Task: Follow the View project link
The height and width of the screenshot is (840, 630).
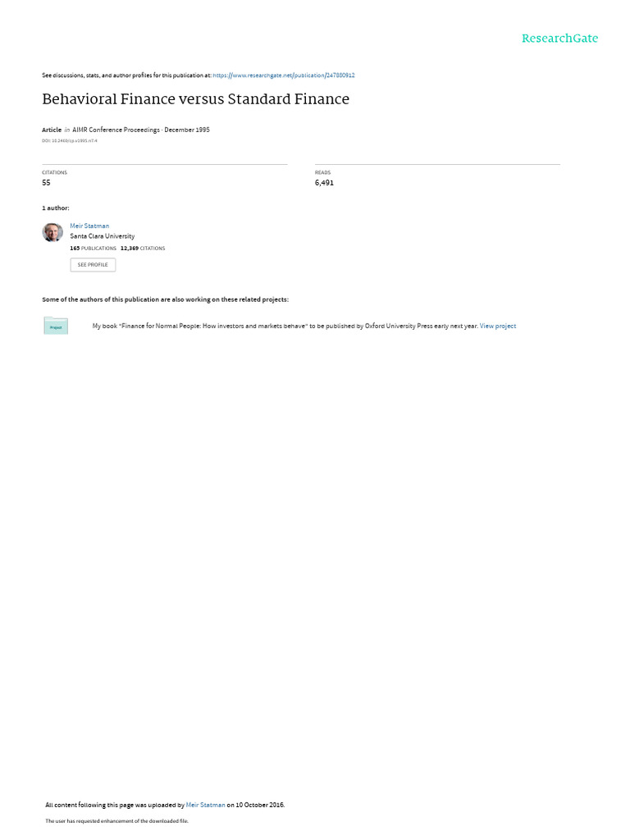Action: click(498, 326)
